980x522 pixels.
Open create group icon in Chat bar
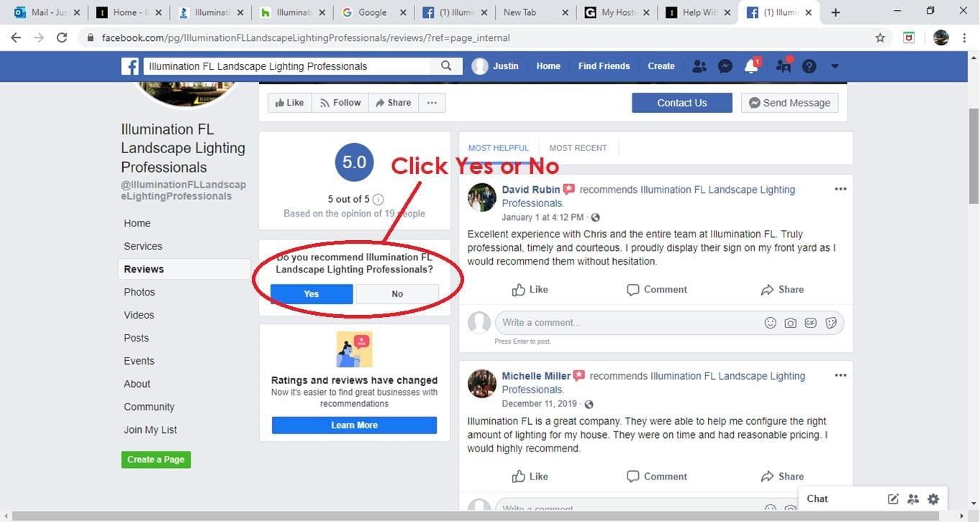click(913, 499)
